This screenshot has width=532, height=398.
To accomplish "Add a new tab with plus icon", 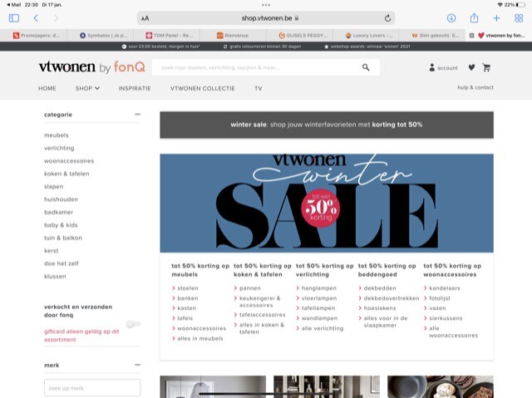I will click(x=496, y=18).
